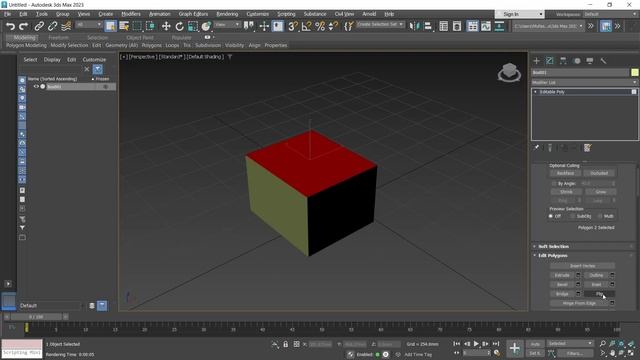
Task: Activate Select and Scale tool
Action: coord(193,26)
